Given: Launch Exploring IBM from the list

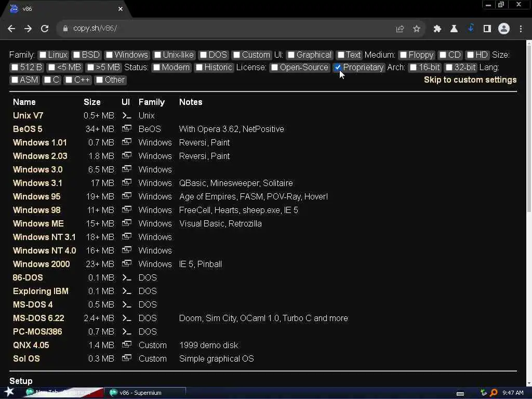Looking at the screenshot, I should pos(41,291).
